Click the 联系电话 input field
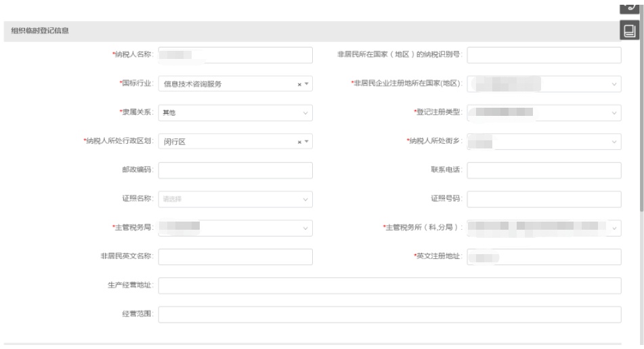This screenshot has width=644, height=349. pyautogui.click(x=544, y=171)
